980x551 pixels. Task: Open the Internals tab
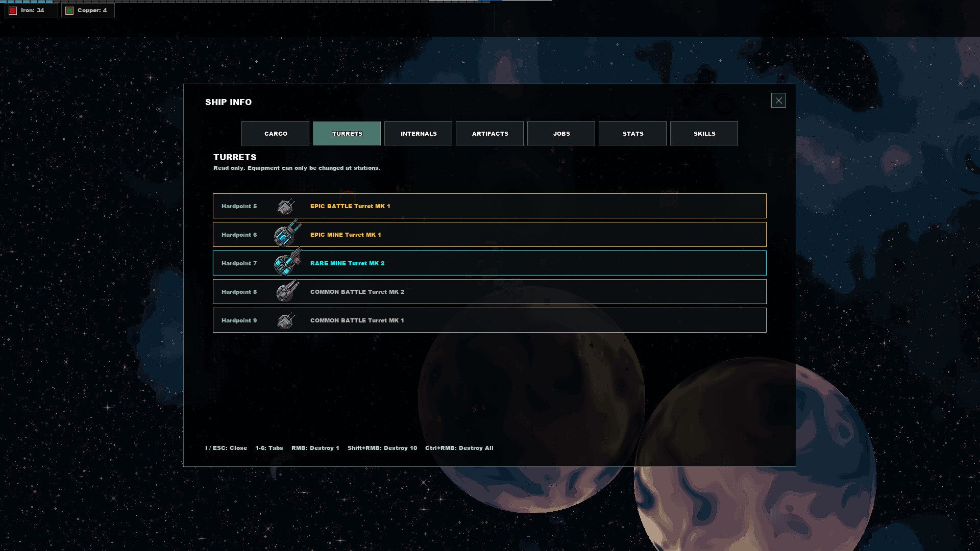pyautogui.click(x=418, y=133)
